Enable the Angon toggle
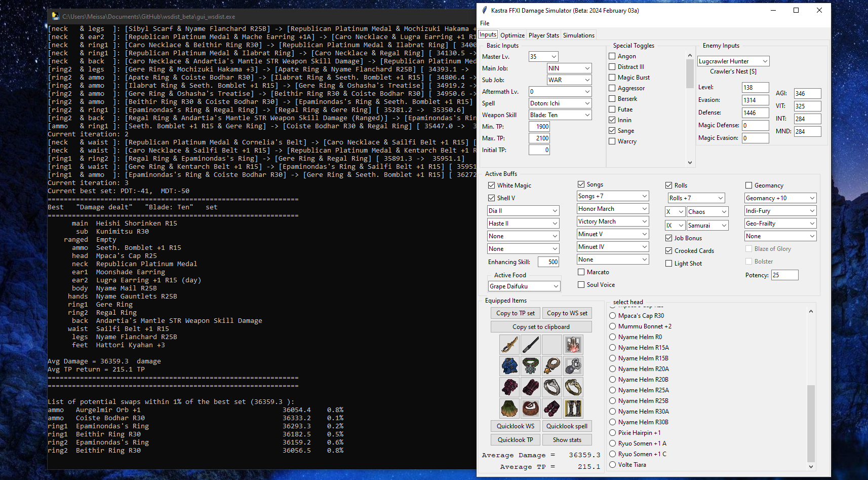Image resolution: width=868 pixels, height=480 pixels. click(612, 56)
